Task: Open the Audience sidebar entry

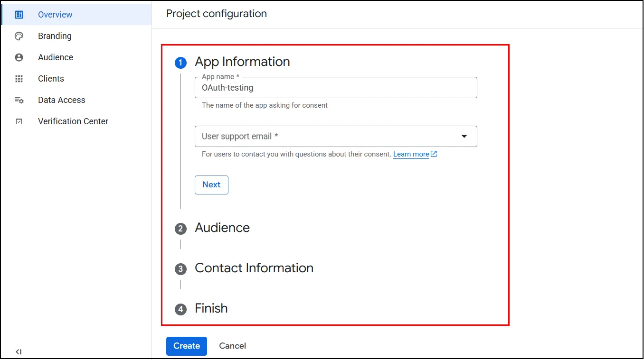Action: [76, 57]
